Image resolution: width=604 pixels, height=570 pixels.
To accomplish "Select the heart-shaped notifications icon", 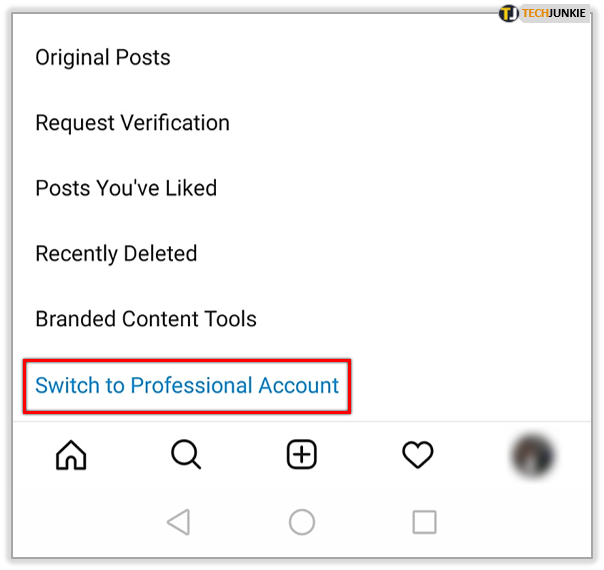I will [418, 455].
